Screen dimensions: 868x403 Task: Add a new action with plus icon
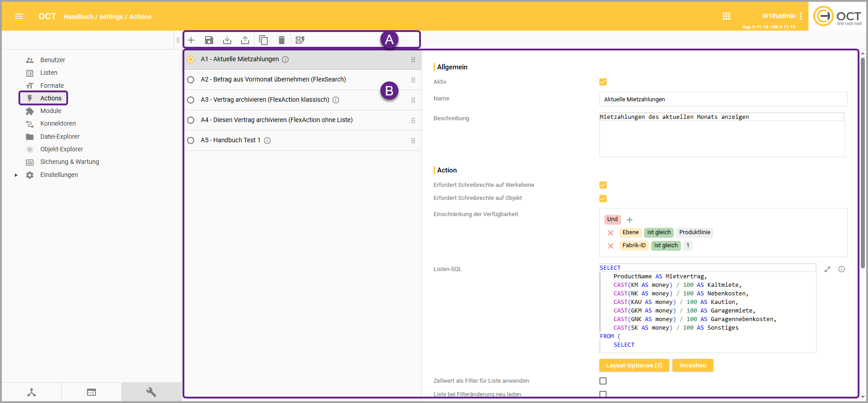click(x=191, y=40)
